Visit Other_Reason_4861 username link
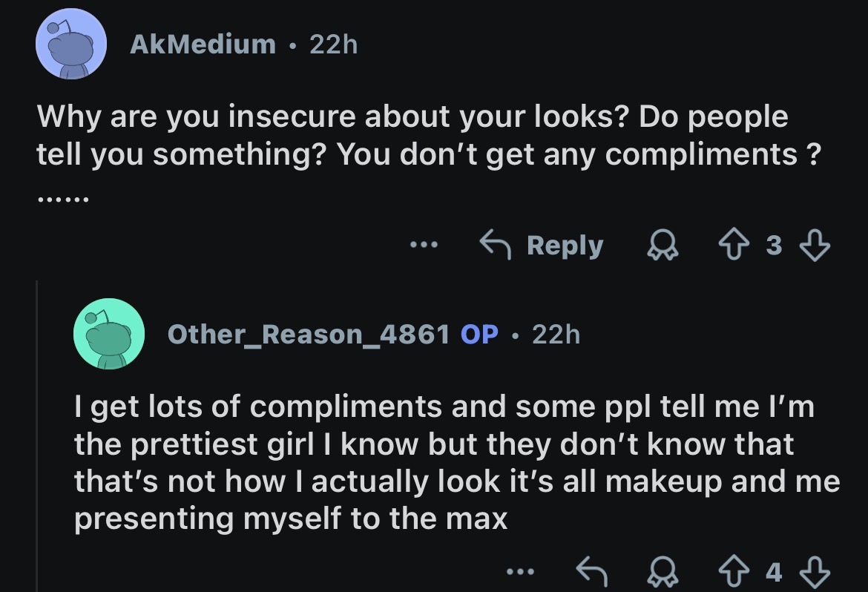Screen dimensions: 868x592 pos(309,334)
